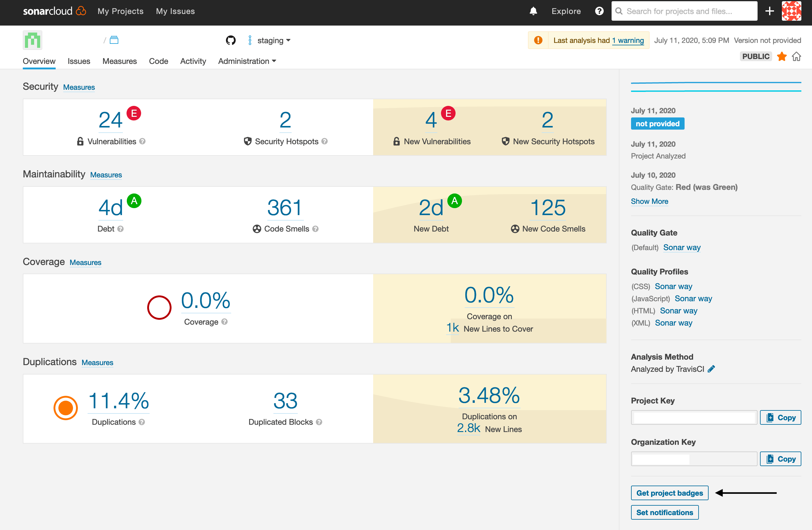Click the plus icon to analyze a new project
The height and width of the screenshot is (530, 812).
(770, 11)
